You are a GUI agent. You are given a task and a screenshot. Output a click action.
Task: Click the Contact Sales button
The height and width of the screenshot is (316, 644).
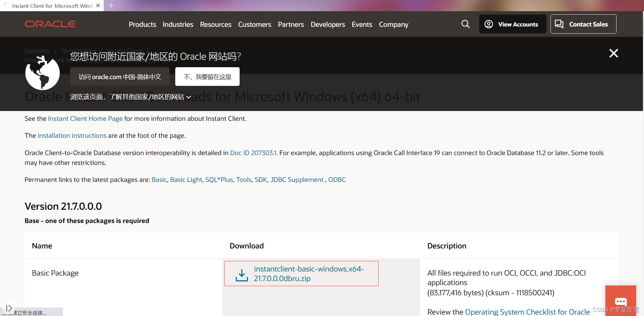tap(583, 24)
